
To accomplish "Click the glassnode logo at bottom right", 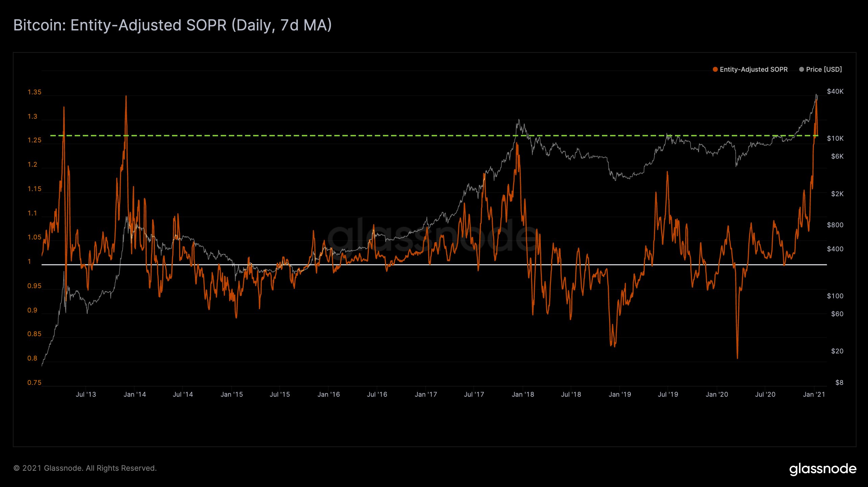I will (x=823, y=469).
